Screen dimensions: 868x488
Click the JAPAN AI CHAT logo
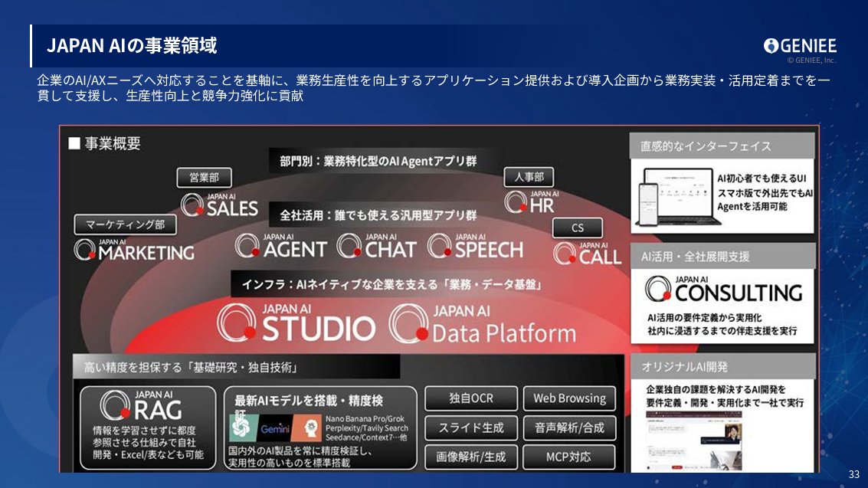[x=376, y=246]
